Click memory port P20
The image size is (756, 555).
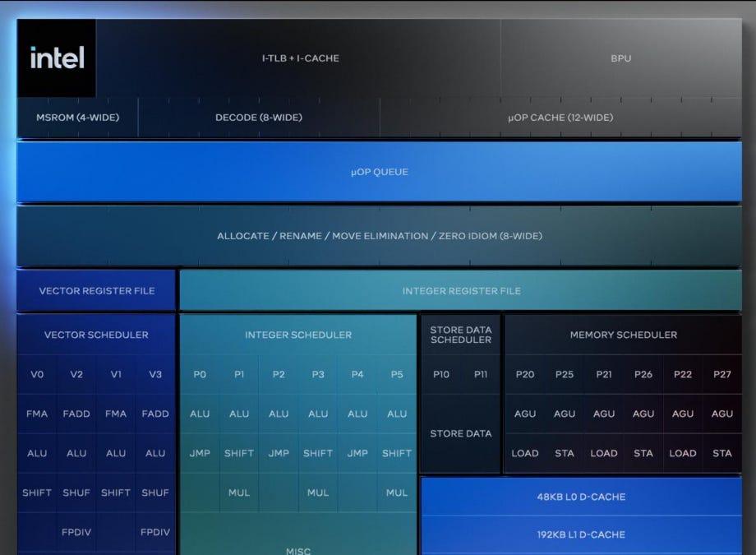(x=525, y=374)
